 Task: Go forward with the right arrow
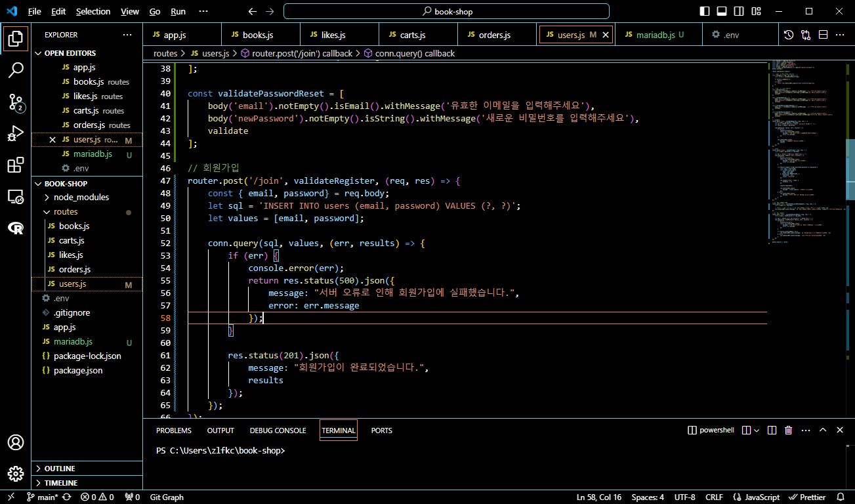point(270,12)
